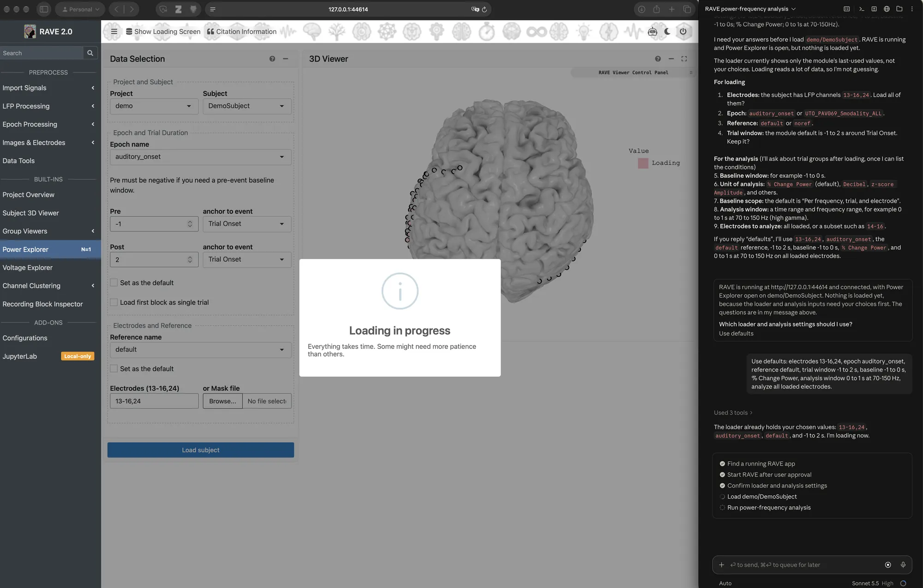
Task: Expand the 'Used 3 tools' disclosure
Action: click(x=733, y=413)
